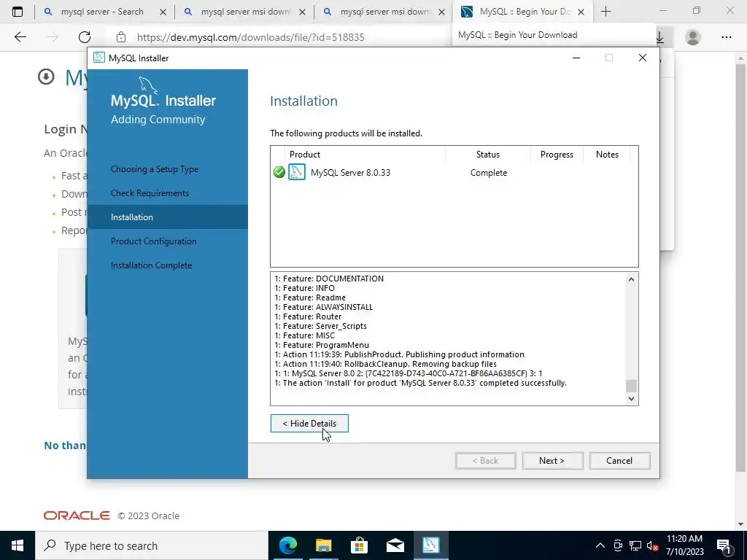The width and height of the screenshot is (747, 560).
Task: Select MySQL Server 8.0.33 row
Action: pyautogui.click(x=454, y=172)
